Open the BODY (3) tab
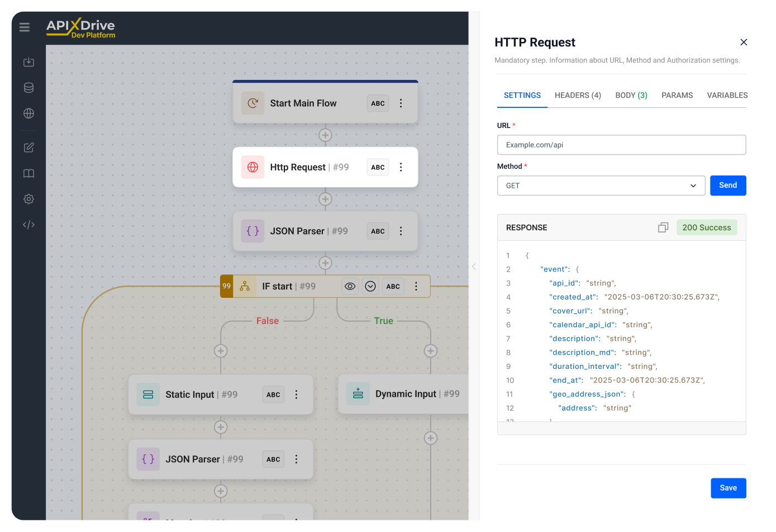This screenshot has height=532, width=776. coord(631,95)
